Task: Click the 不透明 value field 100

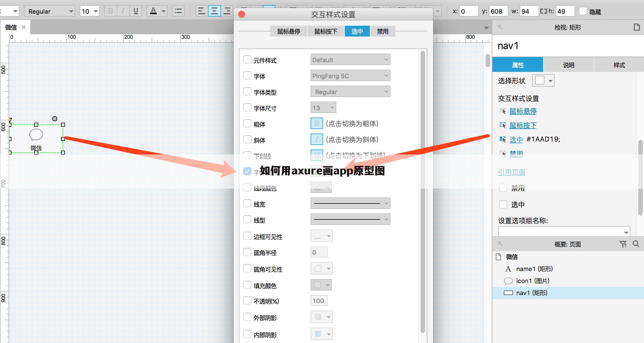Action: [x=319, y=301]
